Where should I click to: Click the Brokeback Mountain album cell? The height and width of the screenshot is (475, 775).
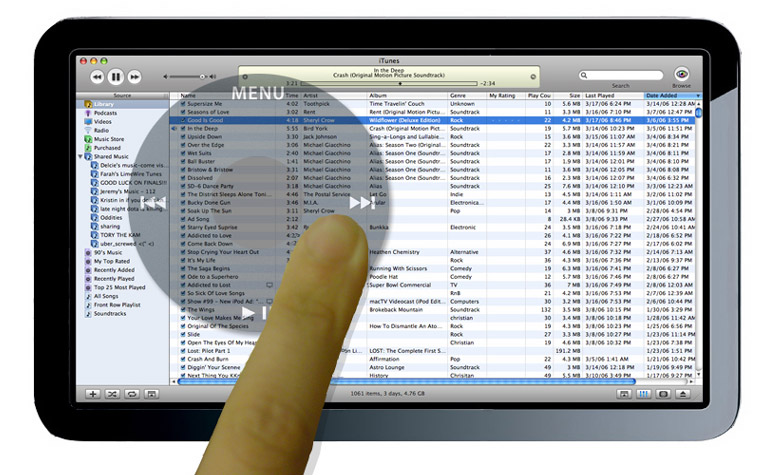[396, 310]
